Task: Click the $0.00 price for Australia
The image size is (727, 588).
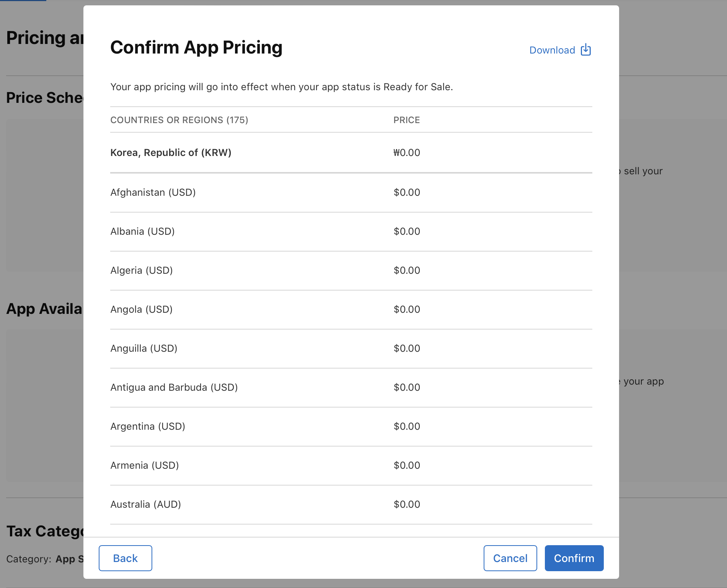Action: 407,504
